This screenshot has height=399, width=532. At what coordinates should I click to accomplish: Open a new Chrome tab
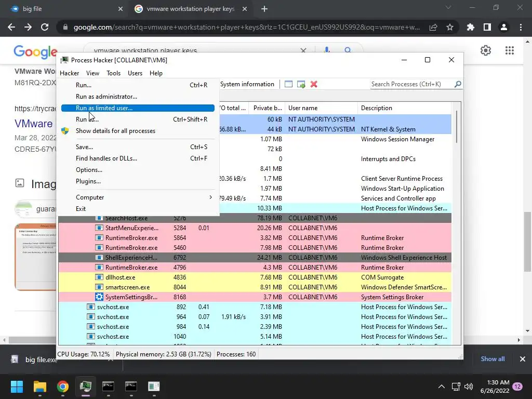pyautogui.click(x=264, y=9)
